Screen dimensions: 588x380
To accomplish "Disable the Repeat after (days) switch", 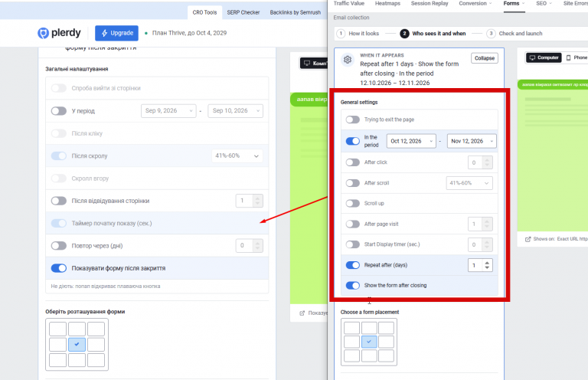I will [352, 265].
